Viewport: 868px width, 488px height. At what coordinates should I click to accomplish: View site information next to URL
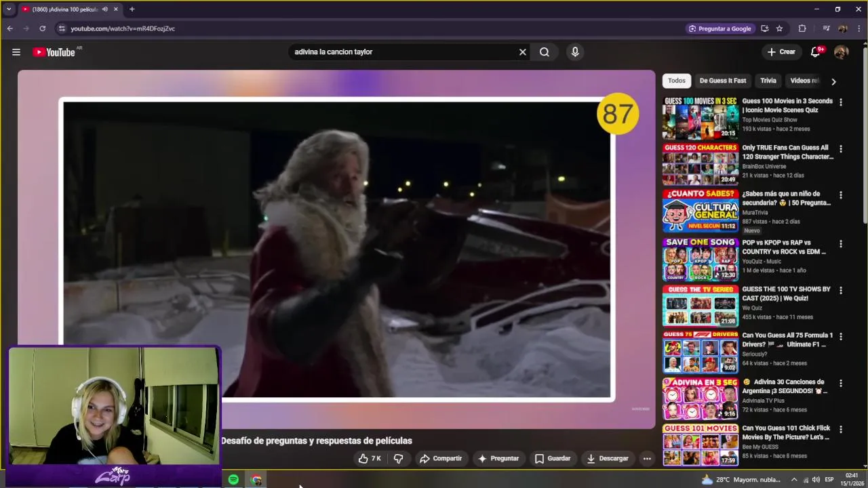click(62, 28)
